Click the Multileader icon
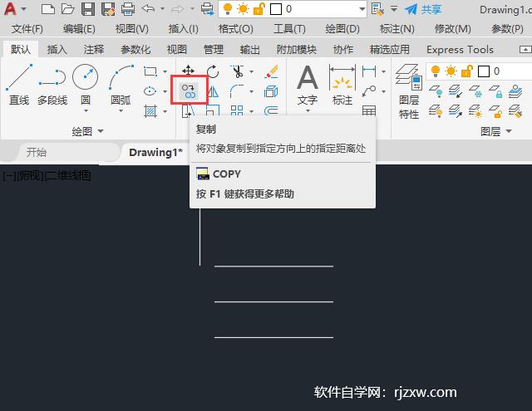Screen dimensions: 532x411 [369, 91]
